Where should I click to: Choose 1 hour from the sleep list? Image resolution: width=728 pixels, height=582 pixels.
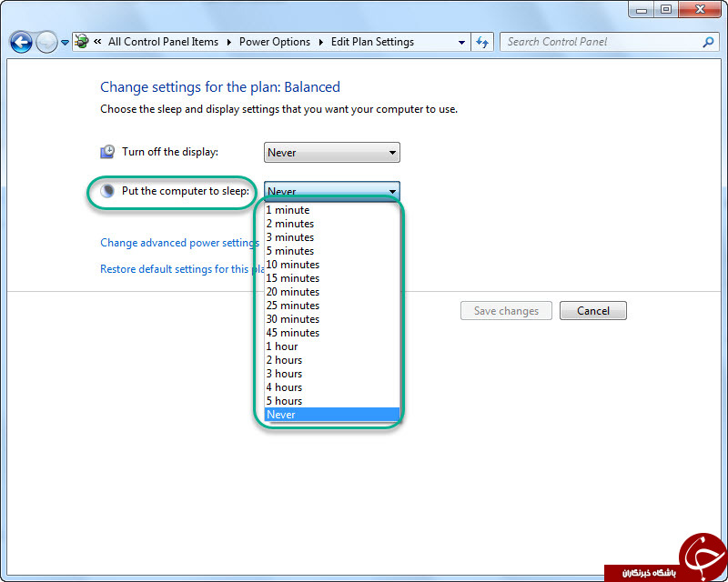[x=331, y=346]
